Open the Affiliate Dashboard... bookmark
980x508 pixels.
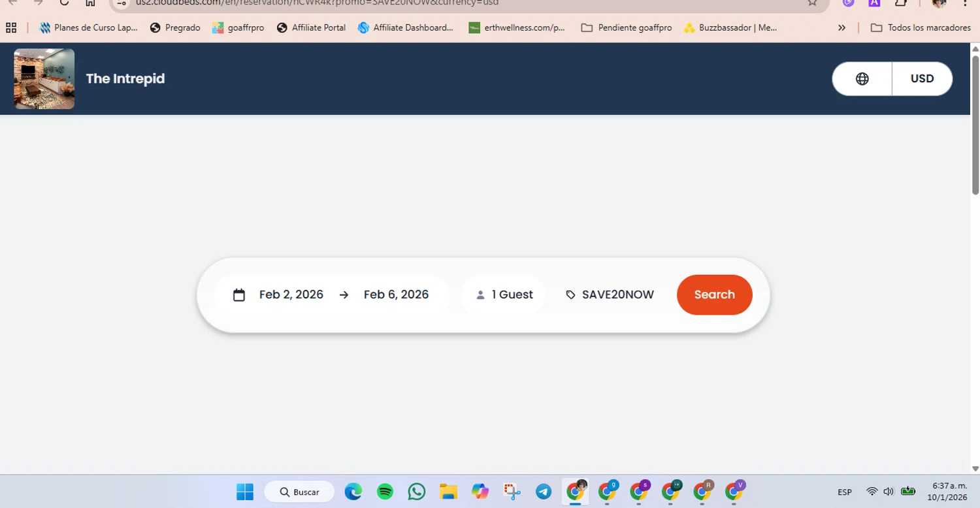406,27
